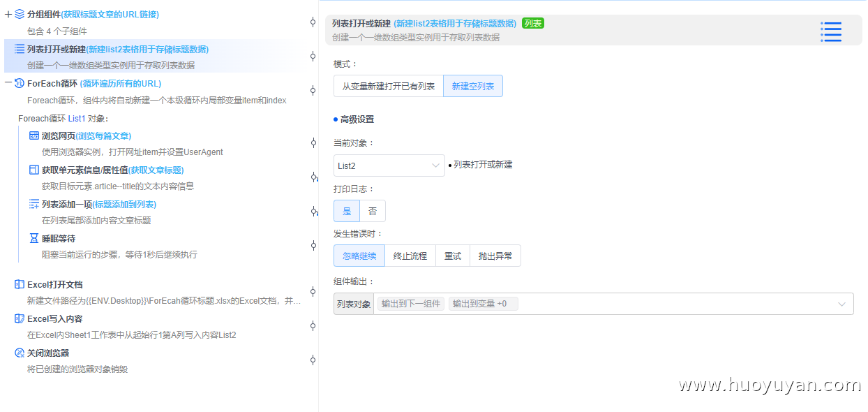868x412 pixels.
Task: Toggle the 高级设置 section
Action: [x=354, y=119]
